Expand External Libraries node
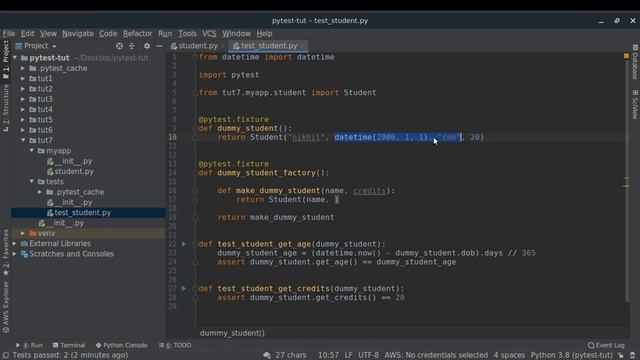The image size is (640, 360). click(15, 243)
